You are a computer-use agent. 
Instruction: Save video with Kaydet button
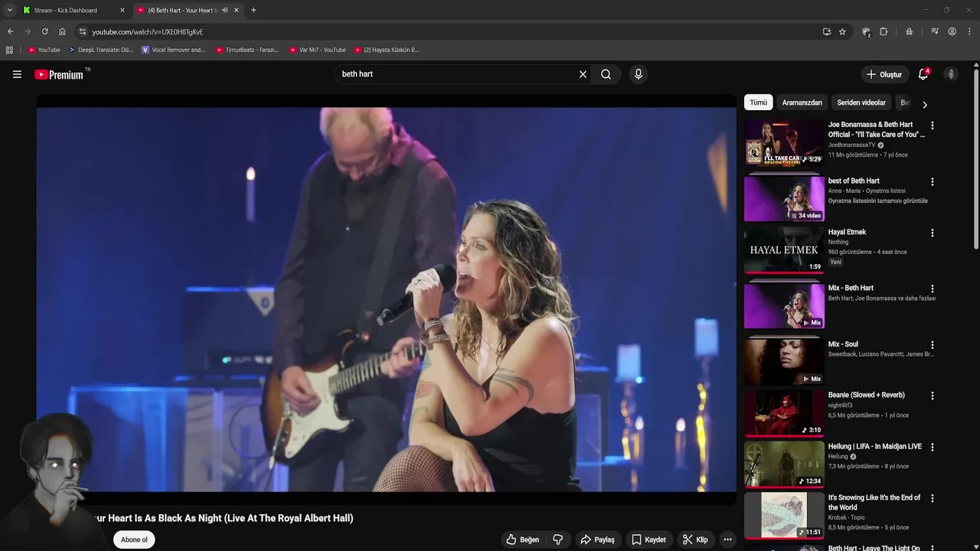tap(648, 540)
